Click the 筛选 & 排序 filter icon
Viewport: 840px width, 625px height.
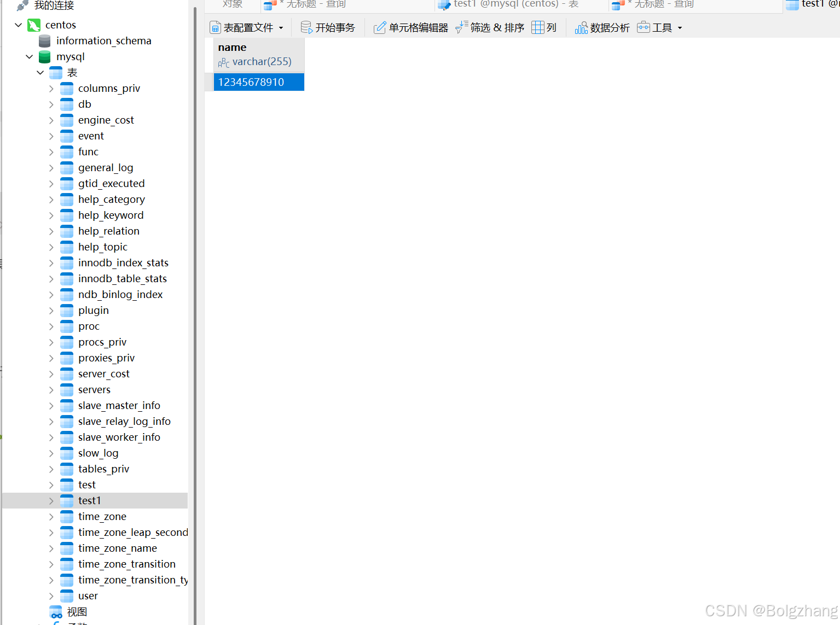(x=461, y=27)
